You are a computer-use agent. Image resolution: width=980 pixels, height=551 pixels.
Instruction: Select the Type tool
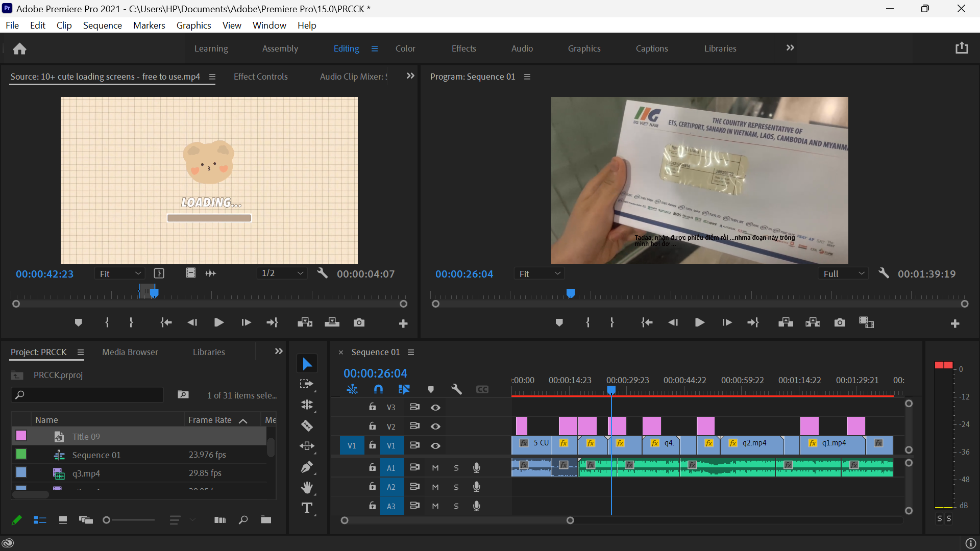(x=307, y=508)
